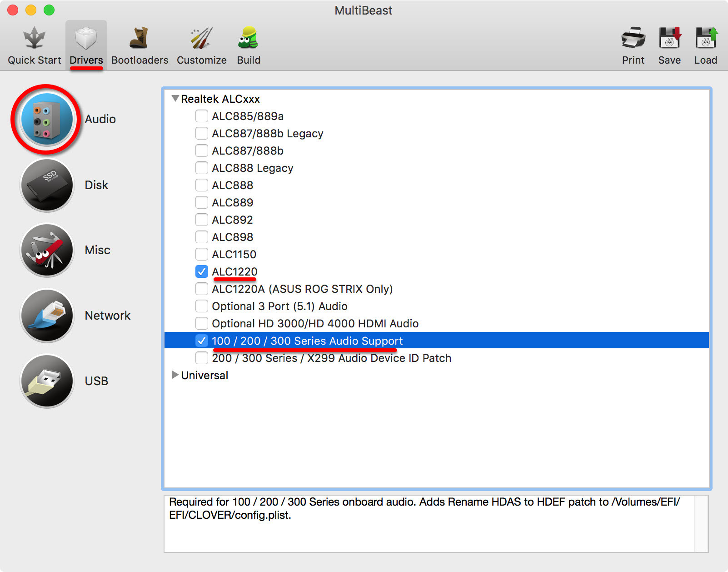Enable ALC887/888b Legacy checkbox
The height and width of the screenshot is (572, 728).
pos(201,133)
